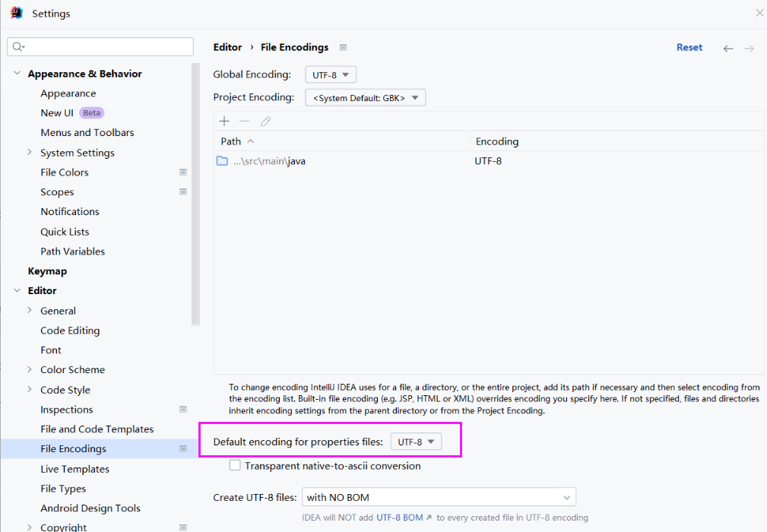Go back with the left arrow
This screenshot has height=532, width=767.
(728, 48)
